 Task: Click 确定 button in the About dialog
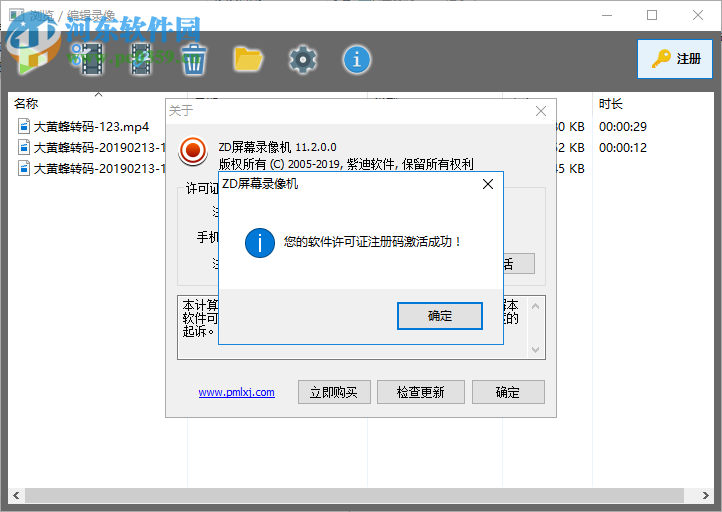508,392
